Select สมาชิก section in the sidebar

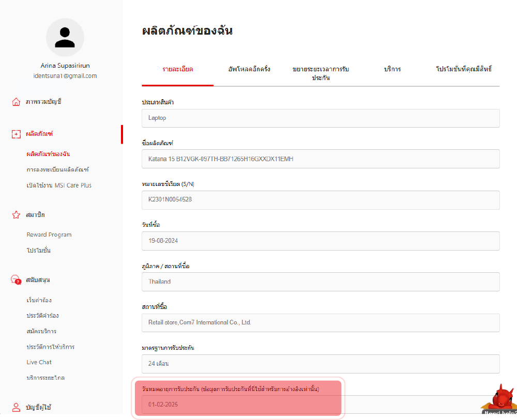(x=35, y=215)
